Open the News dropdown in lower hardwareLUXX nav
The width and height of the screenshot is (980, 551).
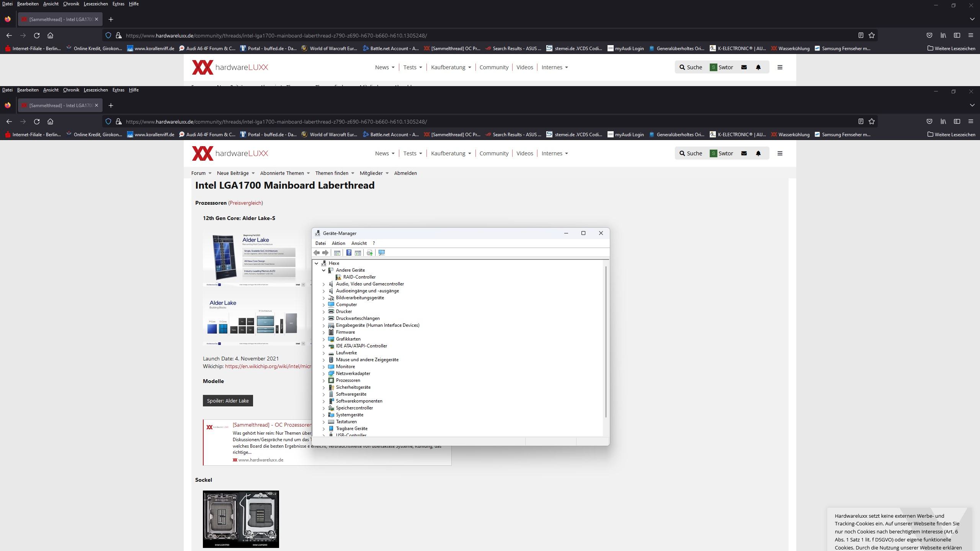click(385, 153)
